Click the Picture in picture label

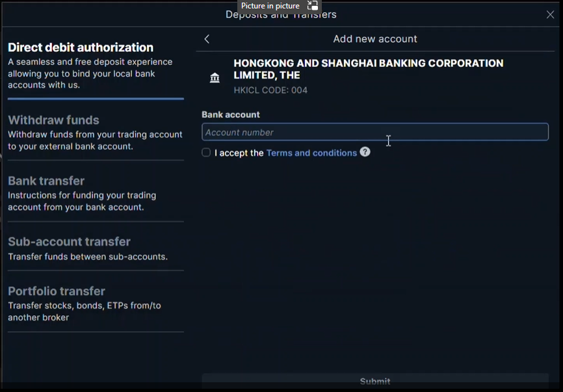[x=270, y=6]
